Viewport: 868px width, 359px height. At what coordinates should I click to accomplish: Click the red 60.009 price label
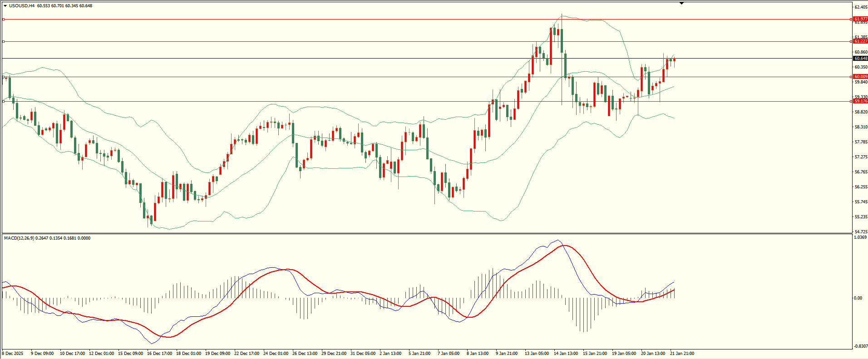pyautogui.click(x=860, y=77)
